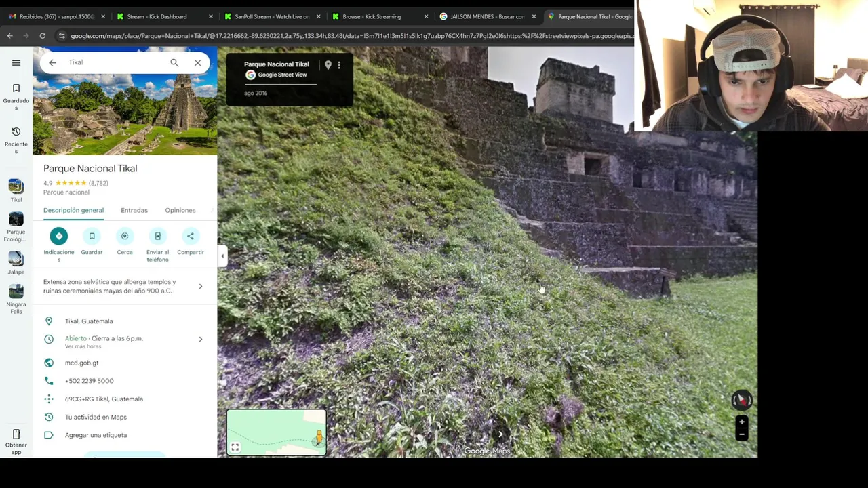
Task: Switch to the Opiniones tab
Action: [x=180, y=210]
